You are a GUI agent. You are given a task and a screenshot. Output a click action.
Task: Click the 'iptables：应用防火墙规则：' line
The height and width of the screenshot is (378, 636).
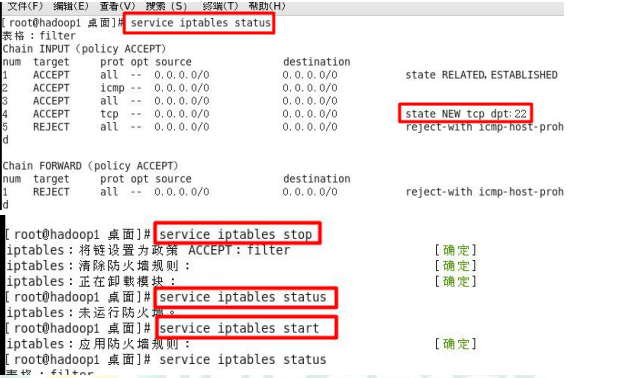tap(99, 344)
